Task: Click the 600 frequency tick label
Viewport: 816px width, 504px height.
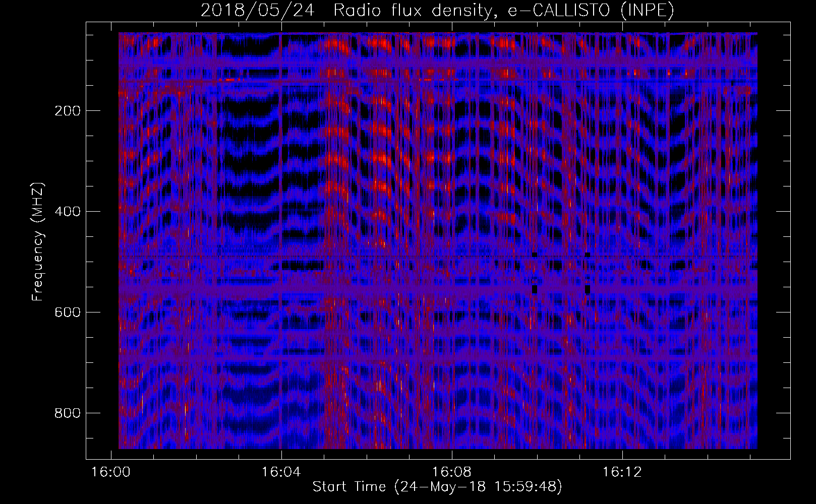Action: (x=67, y=312)
